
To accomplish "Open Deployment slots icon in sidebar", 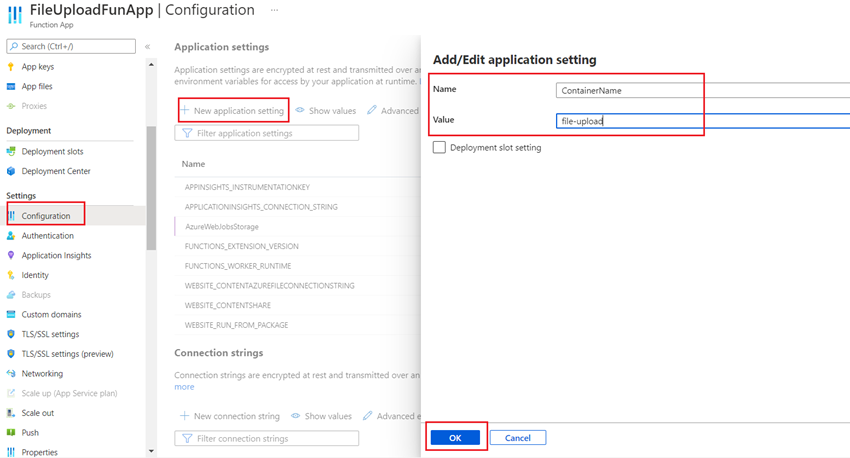I will pos(11,151).
